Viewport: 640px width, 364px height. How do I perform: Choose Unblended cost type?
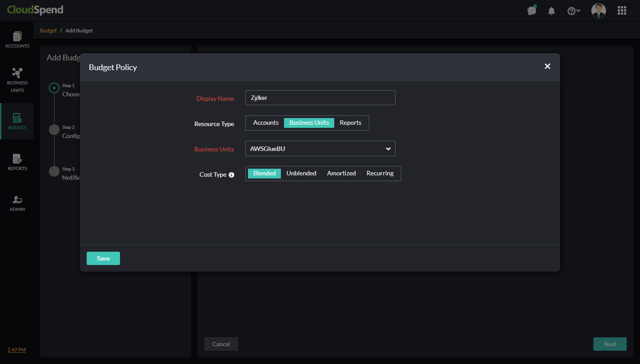(301, 174)
